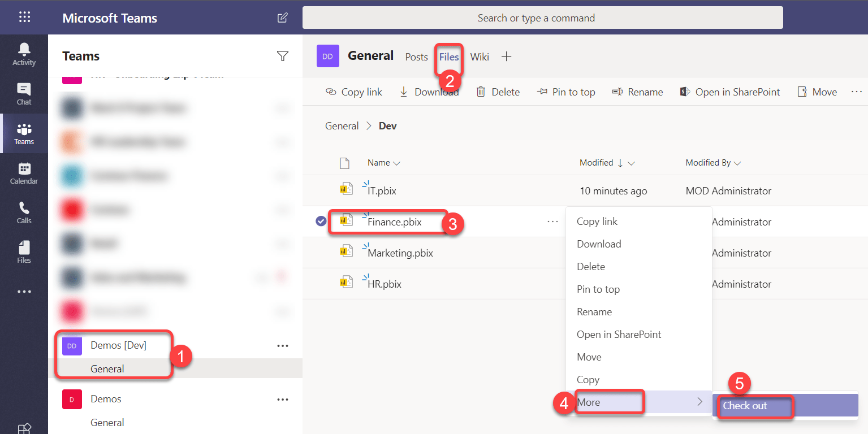Click Copy link in the toolbar
Viewport: 868px width, 434px height.
pos(354,92)
